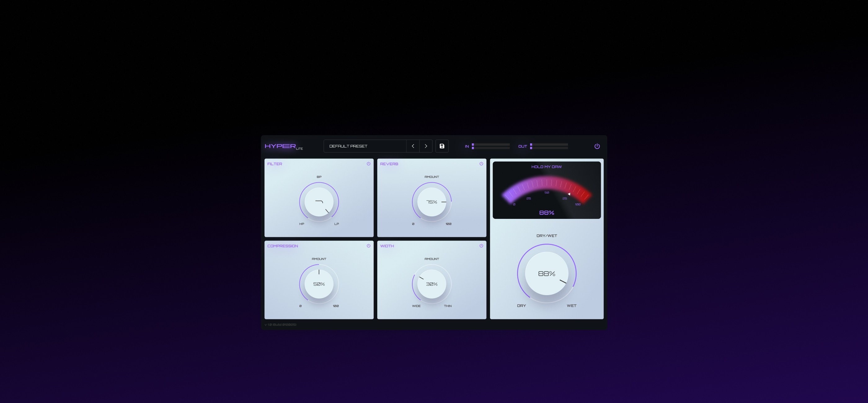Turn the Filter BP knob
The height and width of the screenshot is (403, 868).
(319, 201)
